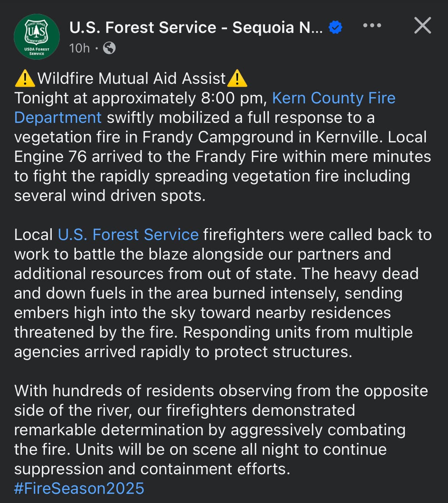Open the #FireSeason2025 hashtag
Image resolution: width=448 pixels, height=503 pixels.
coord(79,488)
